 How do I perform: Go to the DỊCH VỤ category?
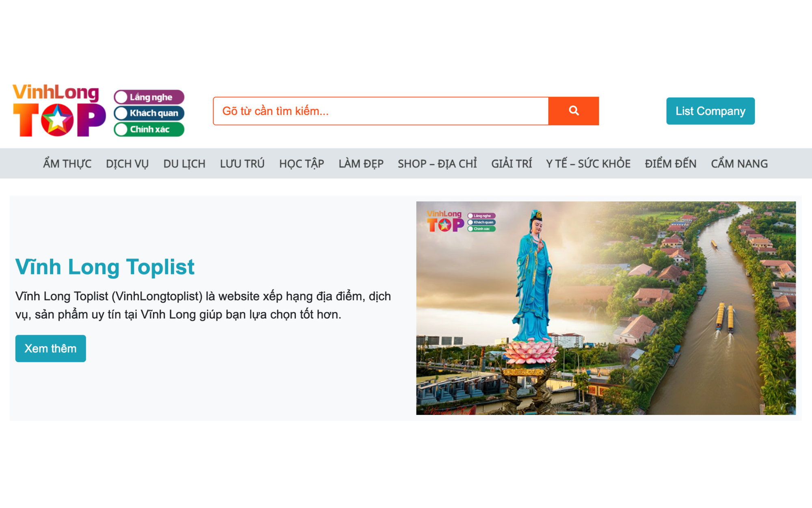(127, 163)
